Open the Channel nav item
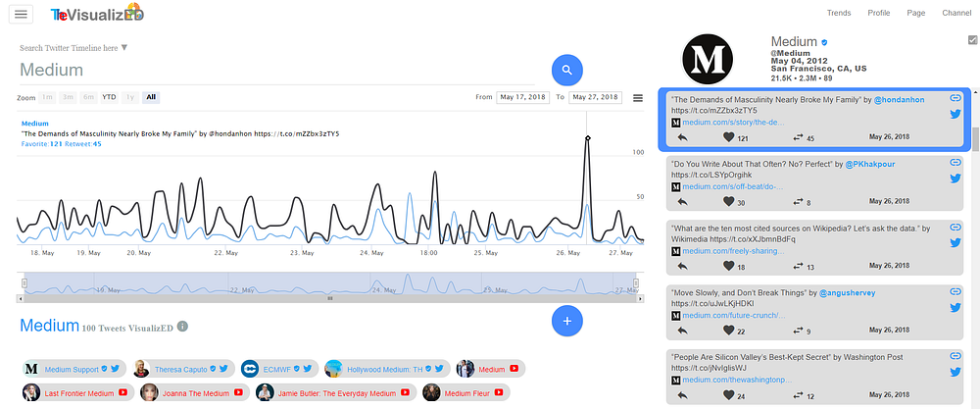 (956, 13)
